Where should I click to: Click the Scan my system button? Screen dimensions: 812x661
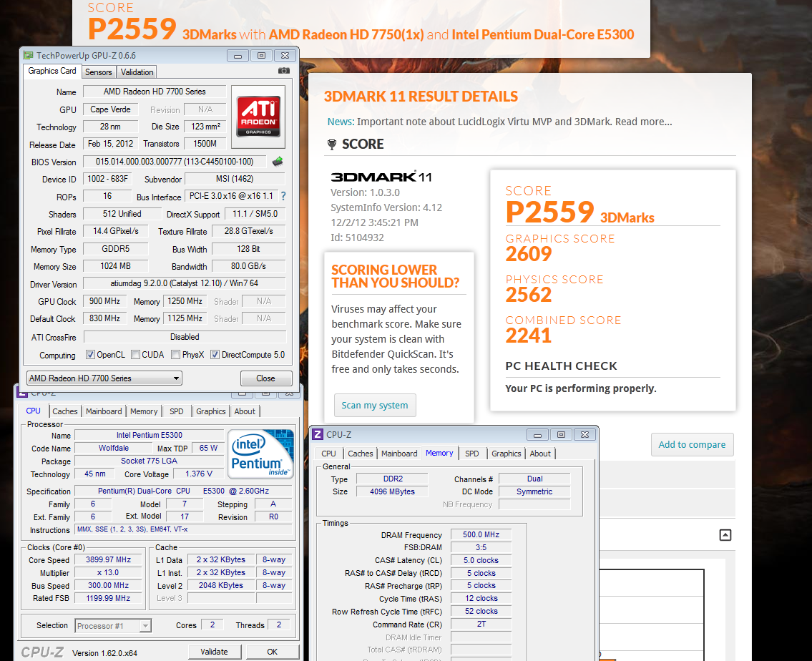pos(375,406)
